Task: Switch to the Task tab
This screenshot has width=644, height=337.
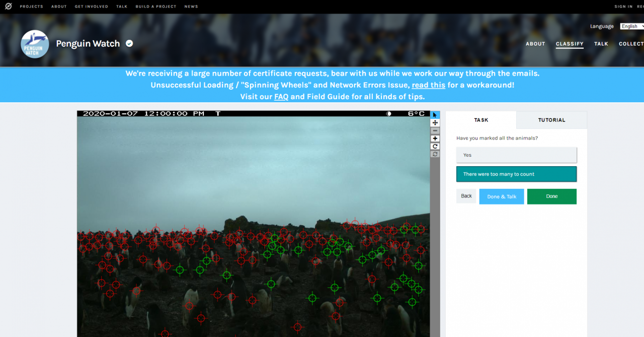Action: pyautogui.click(x=481, y=120)
